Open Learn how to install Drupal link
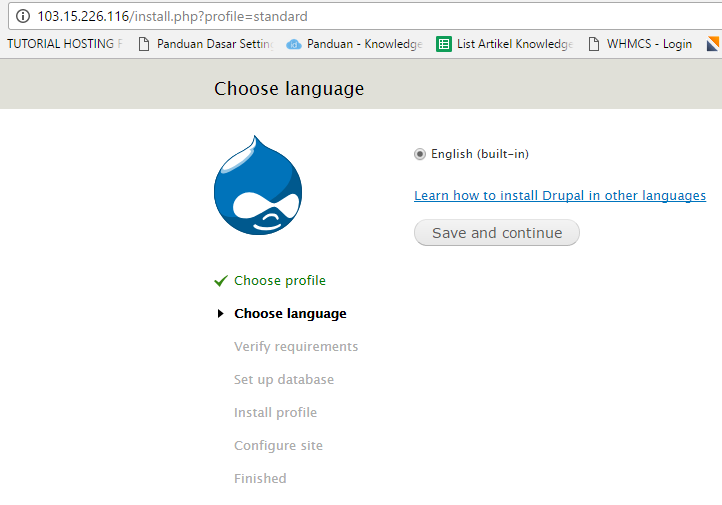Viewport: 722px width, 505px height. [560, 196]
